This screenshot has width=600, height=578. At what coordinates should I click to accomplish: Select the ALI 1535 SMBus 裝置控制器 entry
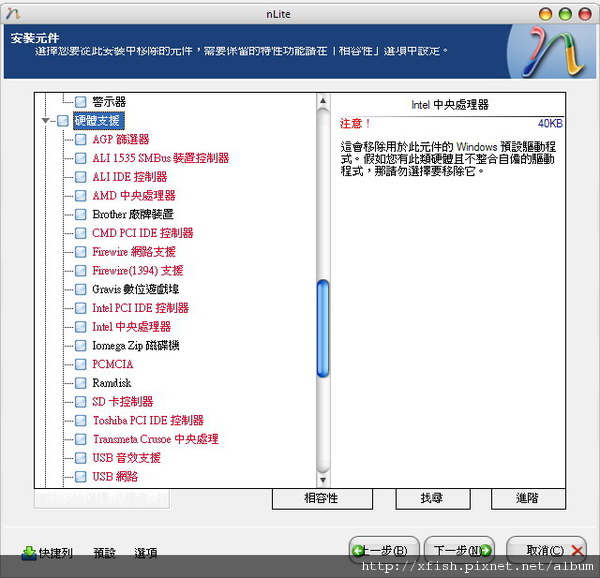click(x=160, y=158)
